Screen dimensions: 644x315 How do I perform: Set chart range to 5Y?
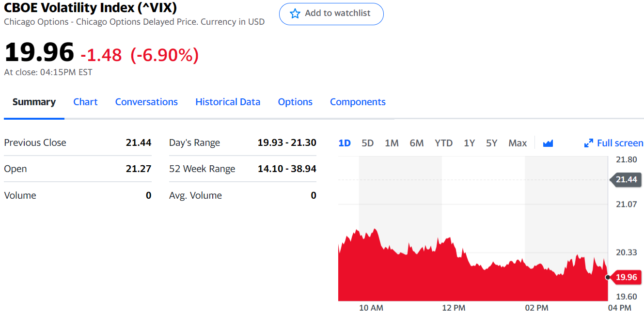[492, 143]
